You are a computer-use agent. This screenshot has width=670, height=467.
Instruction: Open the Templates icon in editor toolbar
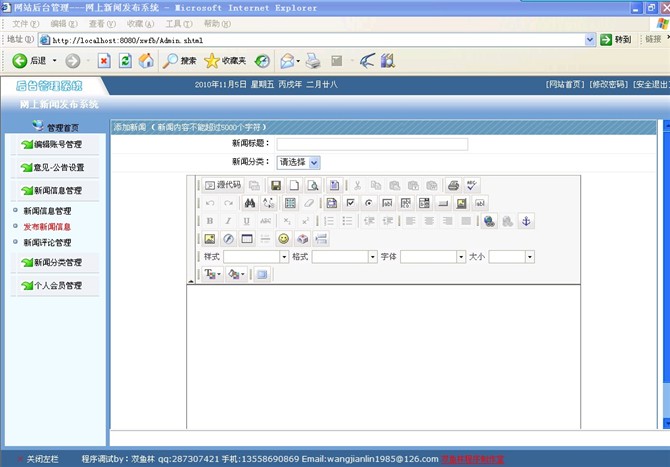coord(334,185)
